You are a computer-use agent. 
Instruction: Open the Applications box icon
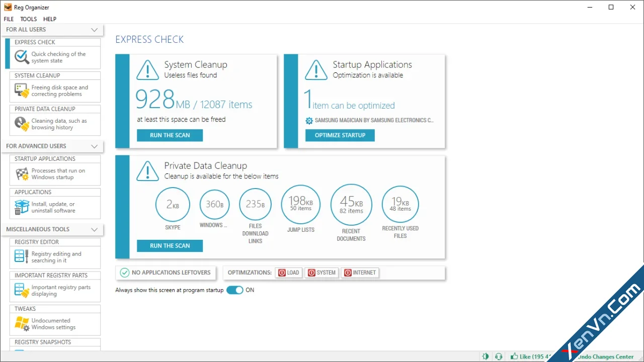[22, 207]
